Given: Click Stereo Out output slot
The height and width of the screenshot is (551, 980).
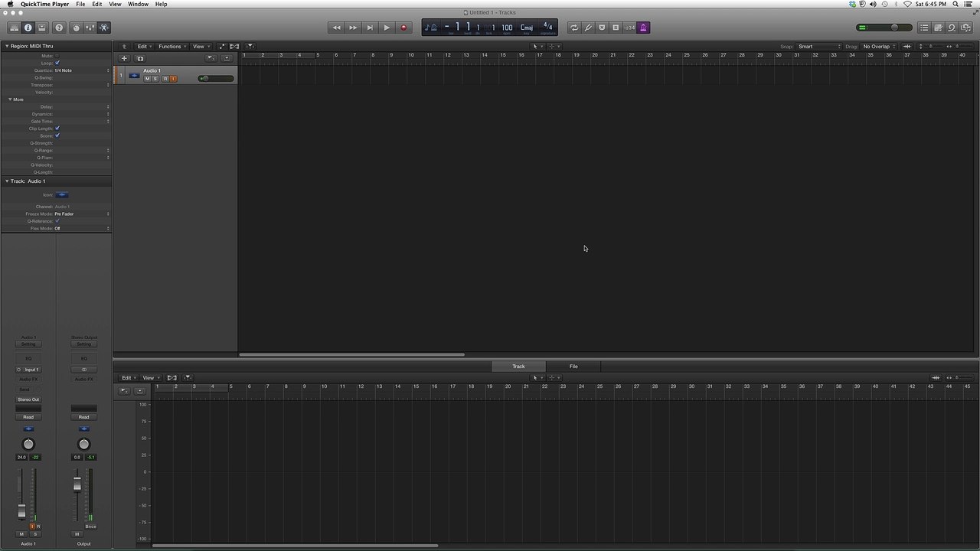Looking at the screenshot, I should click(28, 399).
